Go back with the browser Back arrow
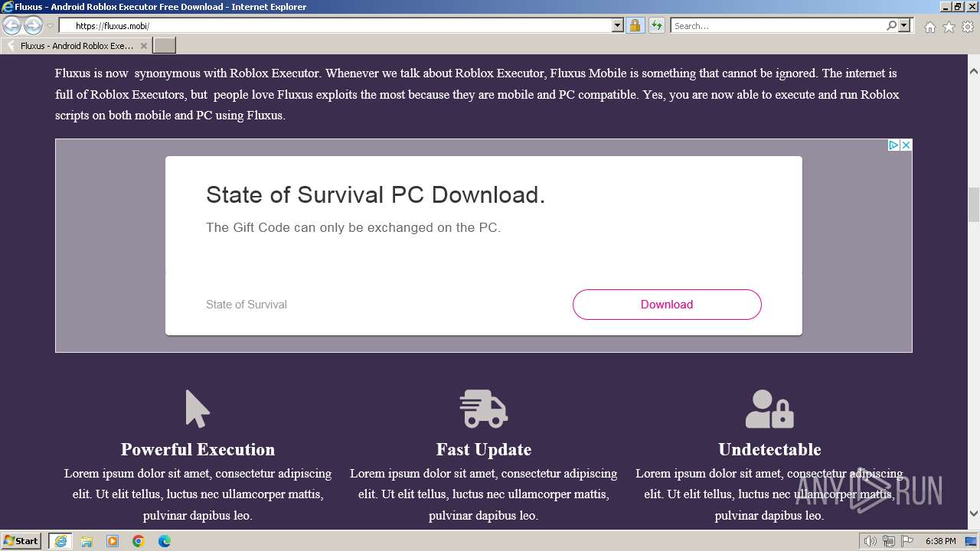 (x=12, y=26)
